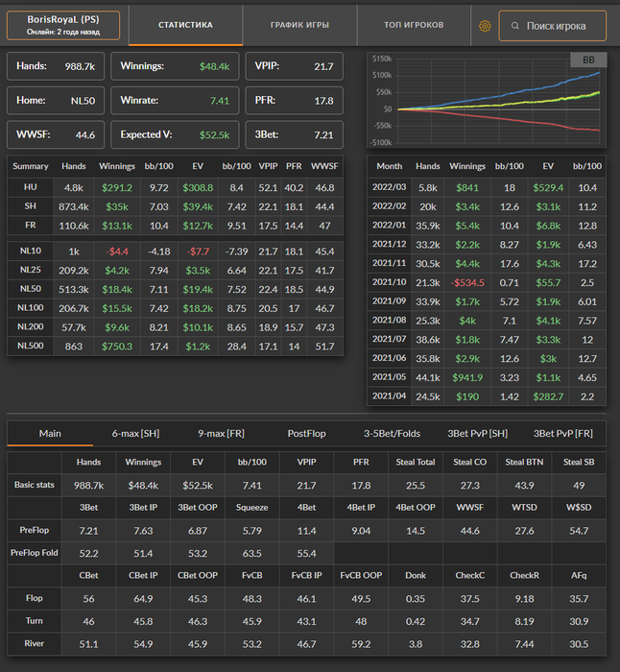Click the NL10 row label
The width and height of the screenshot is (620, 672).
click(31, 251)
